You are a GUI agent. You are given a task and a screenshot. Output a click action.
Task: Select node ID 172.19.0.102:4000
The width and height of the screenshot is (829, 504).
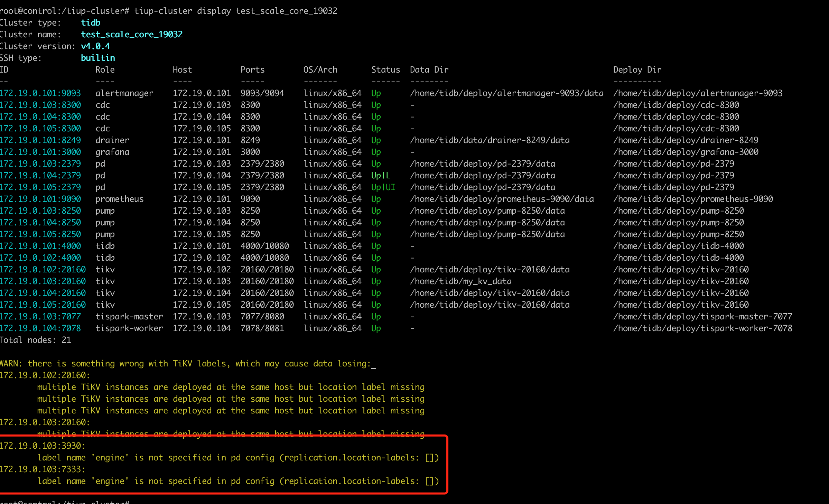click(x=40, y=258)
